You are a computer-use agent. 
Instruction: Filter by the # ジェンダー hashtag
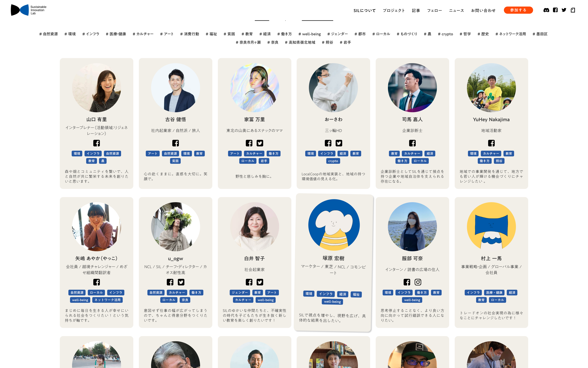[x=337, y=34]
